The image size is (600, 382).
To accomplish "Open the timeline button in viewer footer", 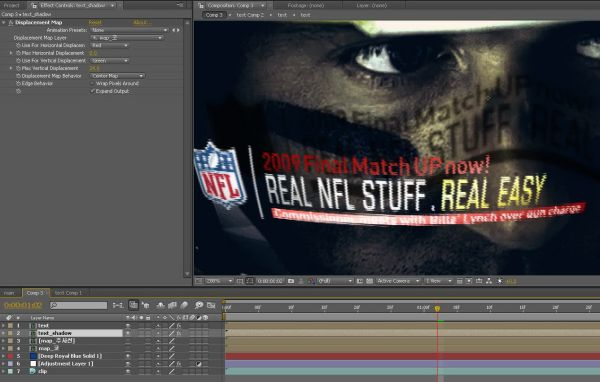I will pyautogui.click(x=479, y=281).
